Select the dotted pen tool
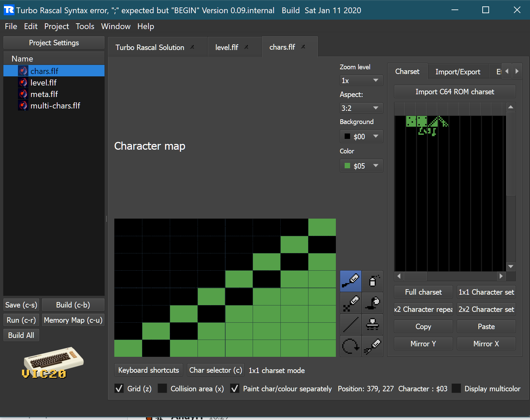This screenshot has height=420, width=530. [351, 303]
